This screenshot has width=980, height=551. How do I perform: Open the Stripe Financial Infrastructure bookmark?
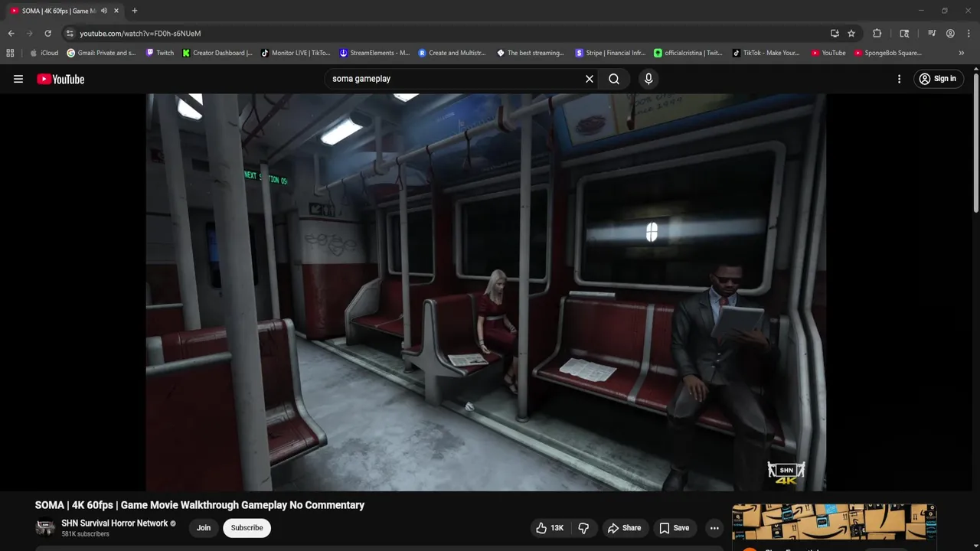610,53
